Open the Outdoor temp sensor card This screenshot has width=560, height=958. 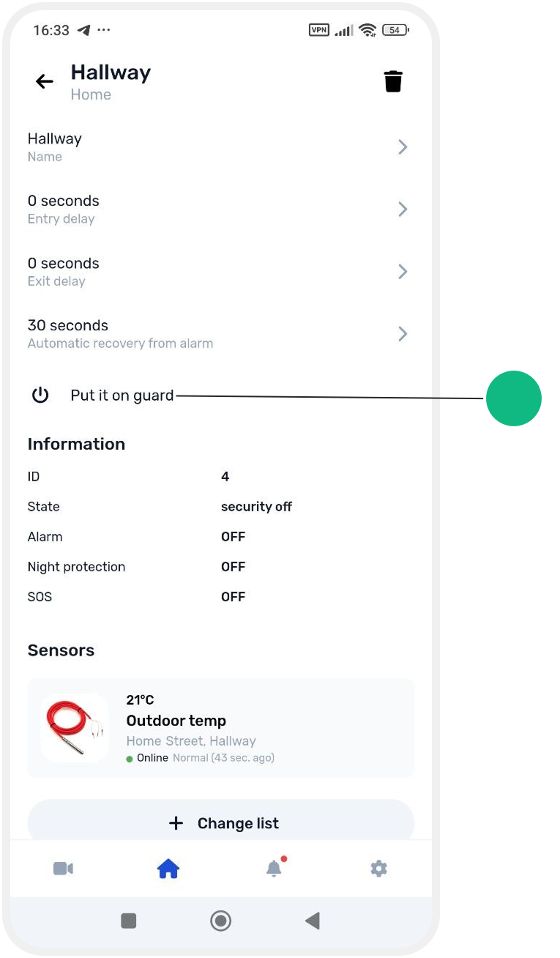tap(221, 728)
